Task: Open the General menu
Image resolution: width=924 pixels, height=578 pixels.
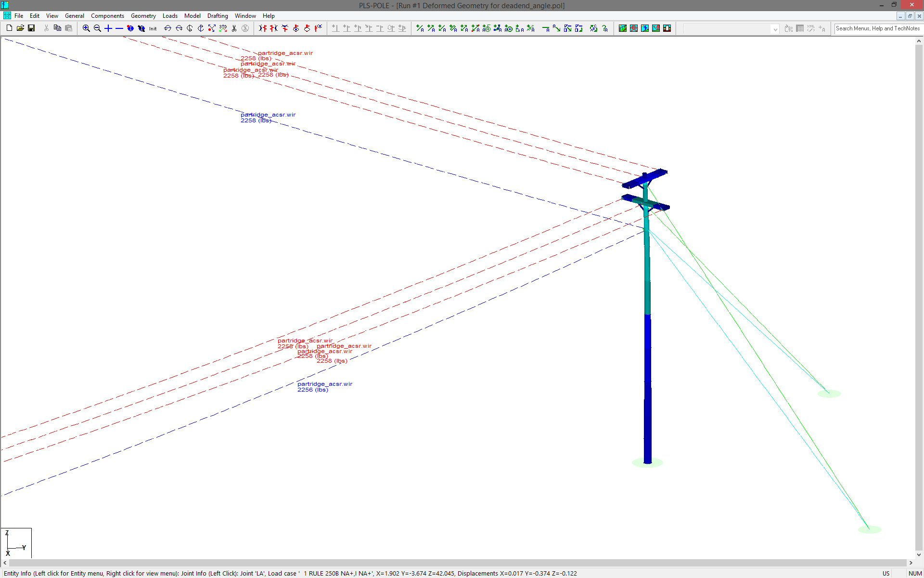Action: coord(75,16)
